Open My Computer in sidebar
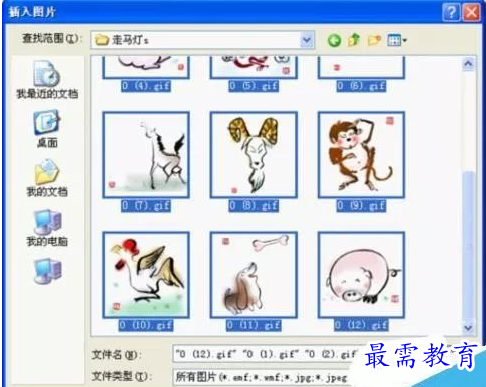Viewport: 486px width, 387px height. (x=47, y=228)
